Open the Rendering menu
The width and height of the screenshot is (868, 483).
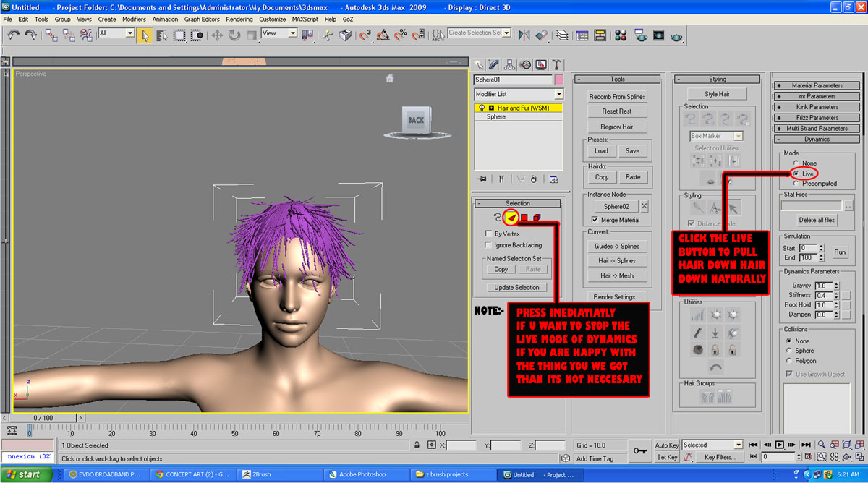point(239,20)
